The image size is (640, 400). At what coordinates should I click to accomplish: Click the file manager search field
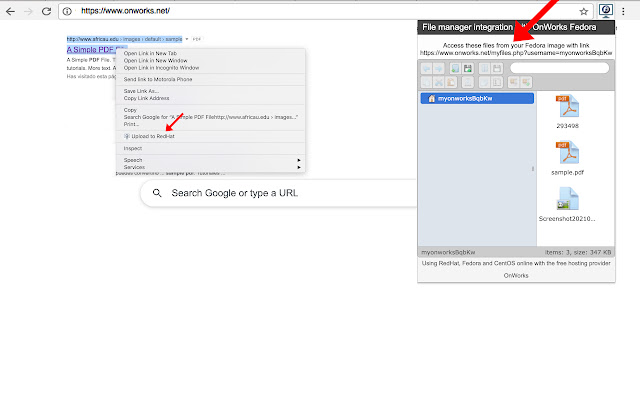[x=560, y=68]
